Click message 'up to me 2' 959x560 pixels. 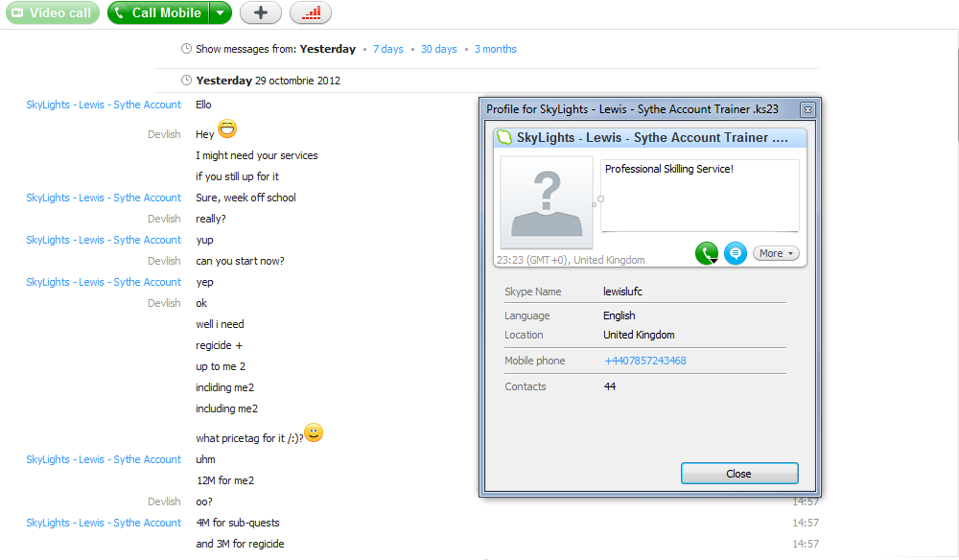(221, 366)
